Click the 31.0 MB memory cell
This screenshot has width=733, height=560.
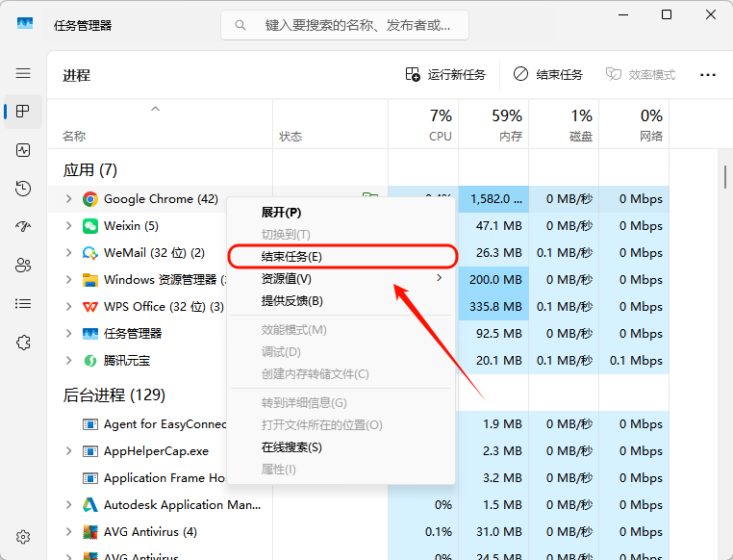(493, 532)
